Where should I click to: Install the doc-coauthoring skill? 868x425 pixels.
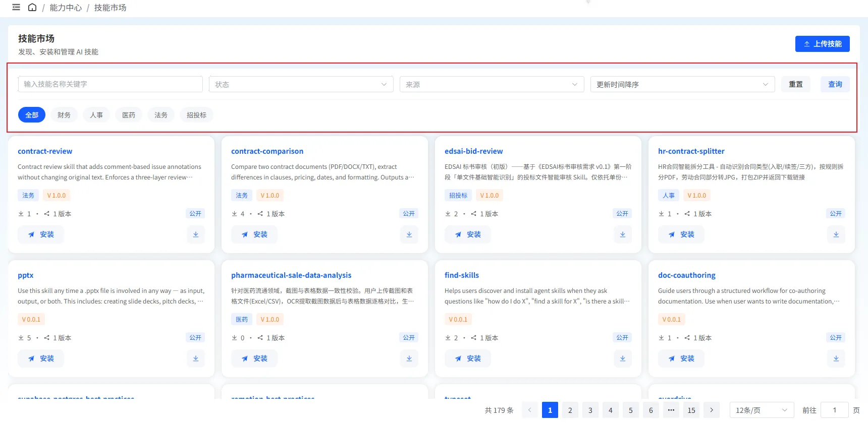pos(681,358)
